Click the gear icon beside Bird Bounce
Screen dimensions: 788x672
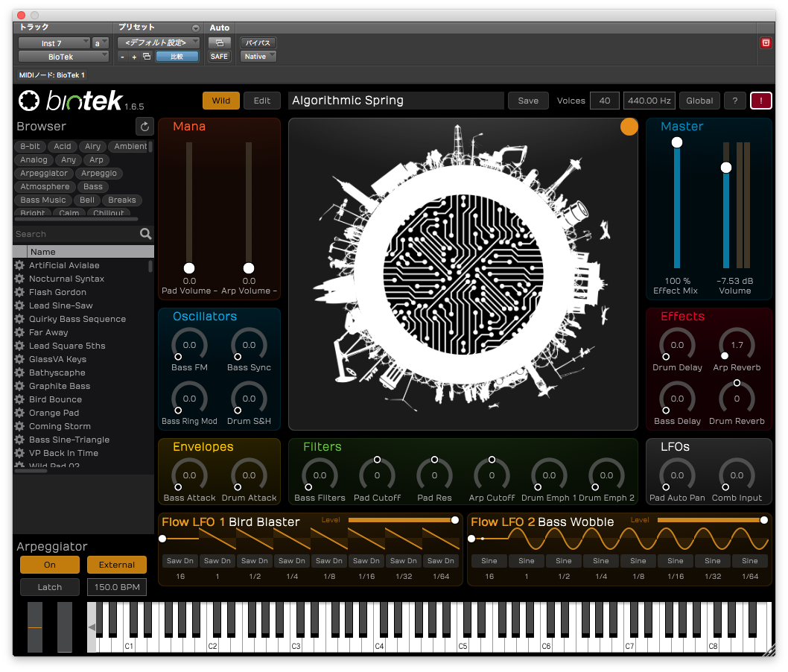(x=19, y=399)
